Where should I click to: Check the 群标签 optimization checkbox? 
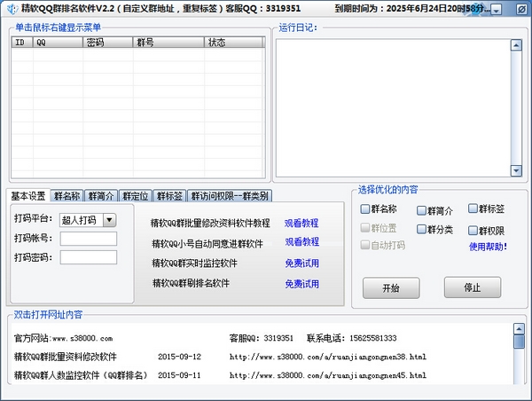point(473,208)
